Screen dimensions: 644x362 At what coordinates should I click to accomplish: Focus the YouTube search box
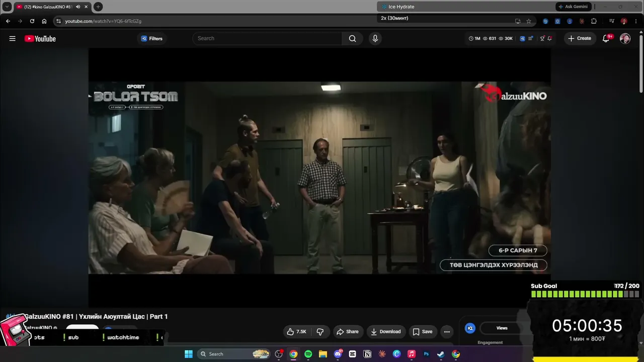coord(268,38)
